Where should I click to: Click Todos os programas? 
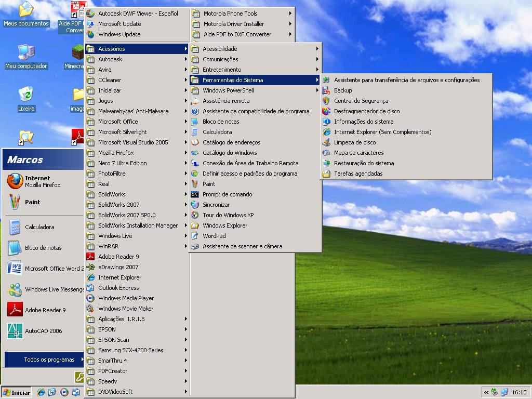[x=44, y=360]
